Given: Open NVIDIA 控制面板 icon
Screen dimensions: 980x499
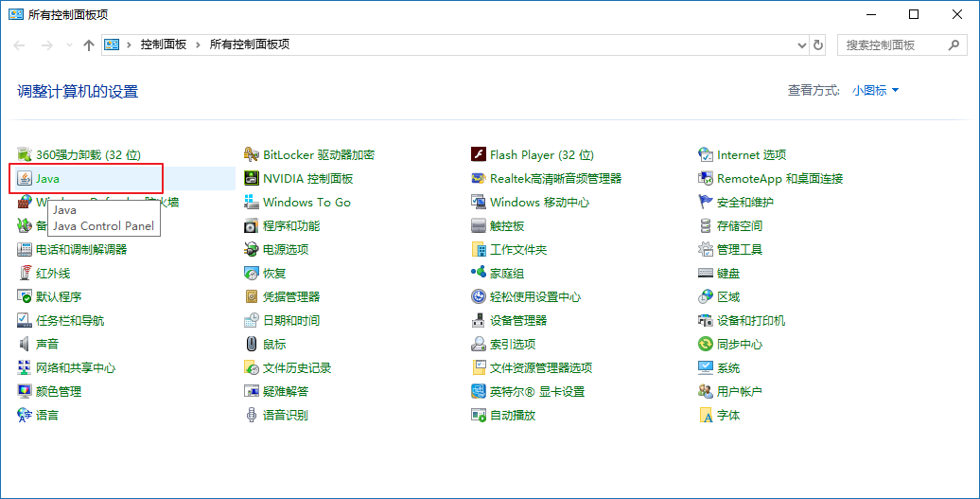Looking at the screenshot, I should [x=252, y=179].
